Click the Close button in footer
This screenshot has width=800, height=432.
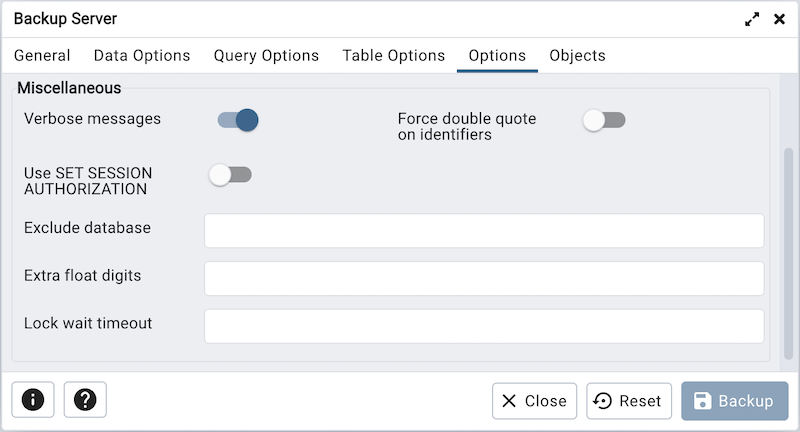coord(534,401)
